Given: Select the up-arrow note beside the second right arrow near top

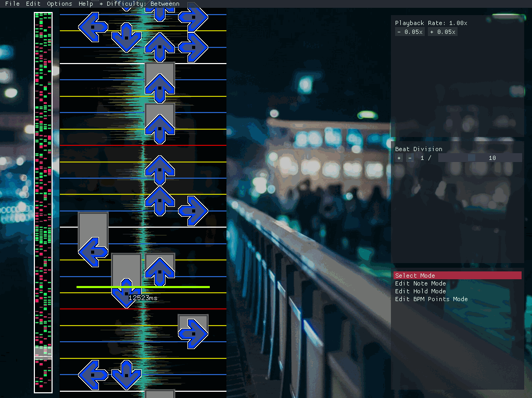Looking at the screenshot, I should pos(160,47).
